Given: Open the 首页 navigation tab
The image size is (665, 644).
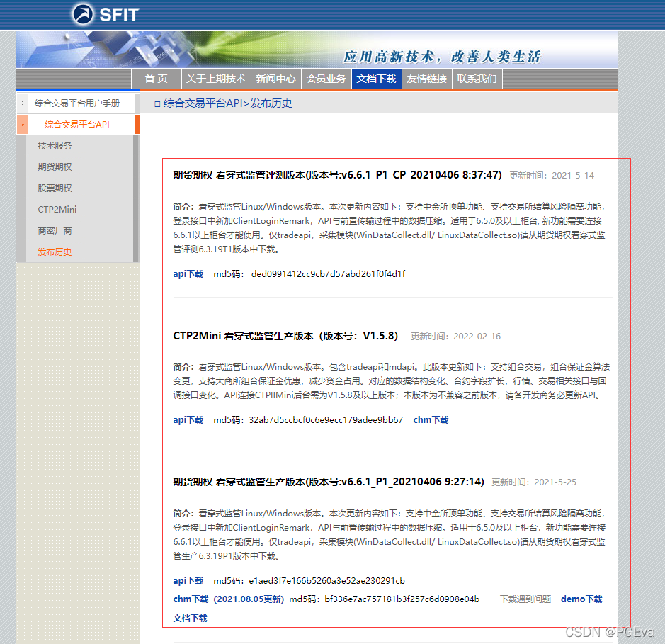Looking at the screenshot, I should pyautogui.click(x=156, y=79).
